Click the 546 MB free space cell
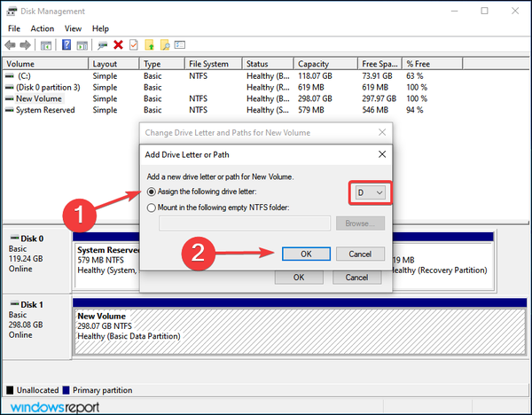 (x=375, y=110)
